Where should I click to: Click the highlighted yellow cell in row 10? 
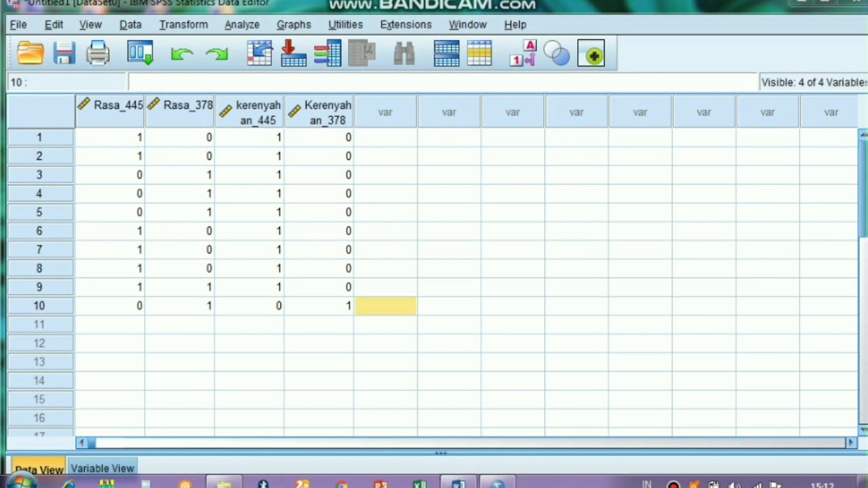(385, 306)
